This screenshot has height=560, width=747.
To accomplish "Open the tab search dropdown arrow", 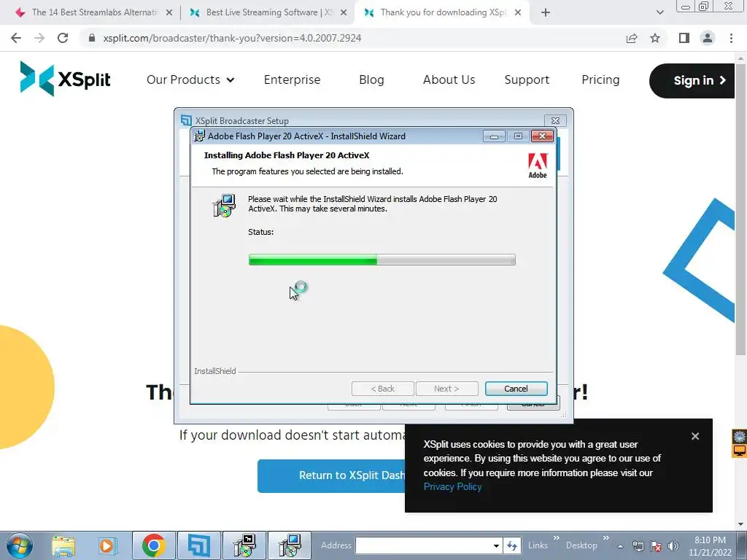I will 659,12.
